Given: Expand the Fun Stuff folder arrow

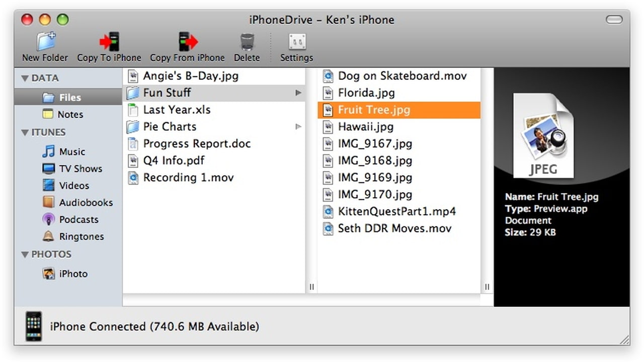Looking at the screenshot, I should click(298, 93).
